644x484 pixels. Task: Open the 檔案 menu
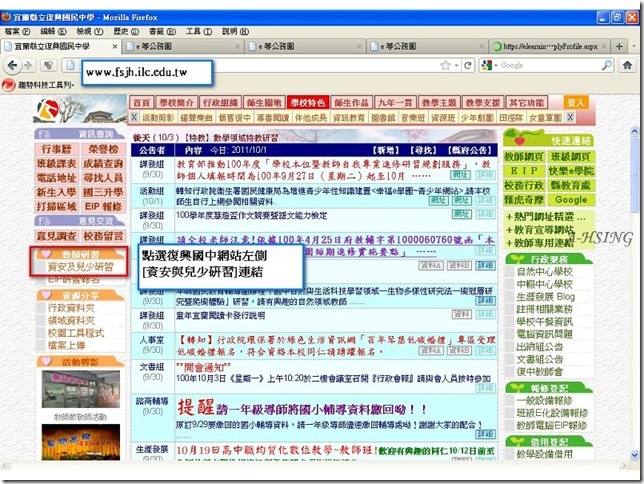click(x=17, y=31)
